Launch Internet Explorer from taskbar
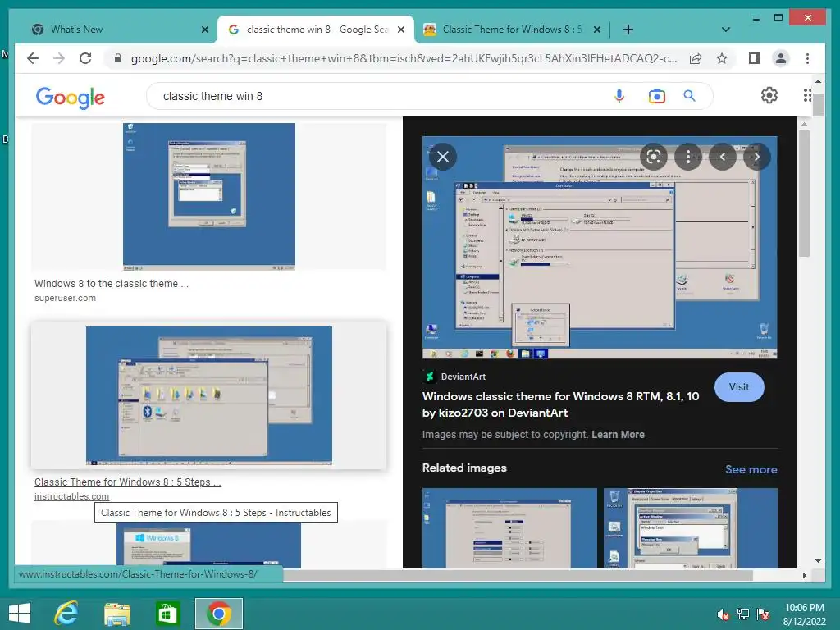The image size is (840, 630). [66, 614]
